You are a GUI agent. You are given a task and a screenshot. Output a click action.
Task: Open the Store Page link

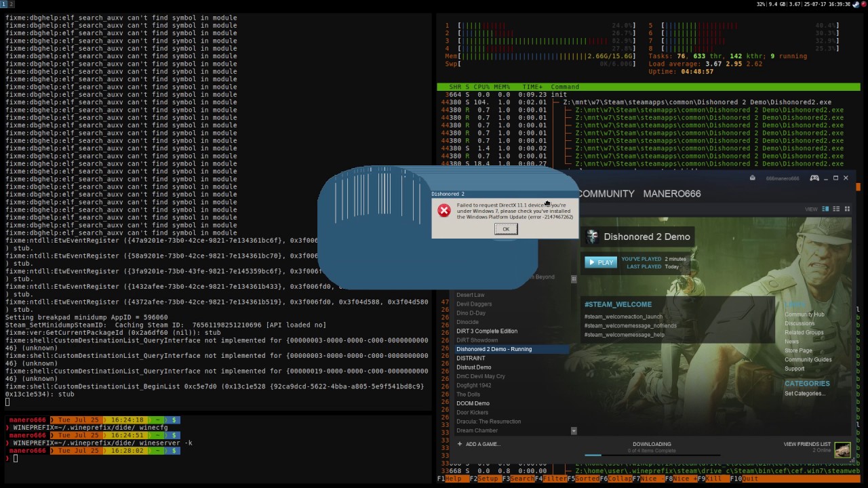tap(798, 350)
